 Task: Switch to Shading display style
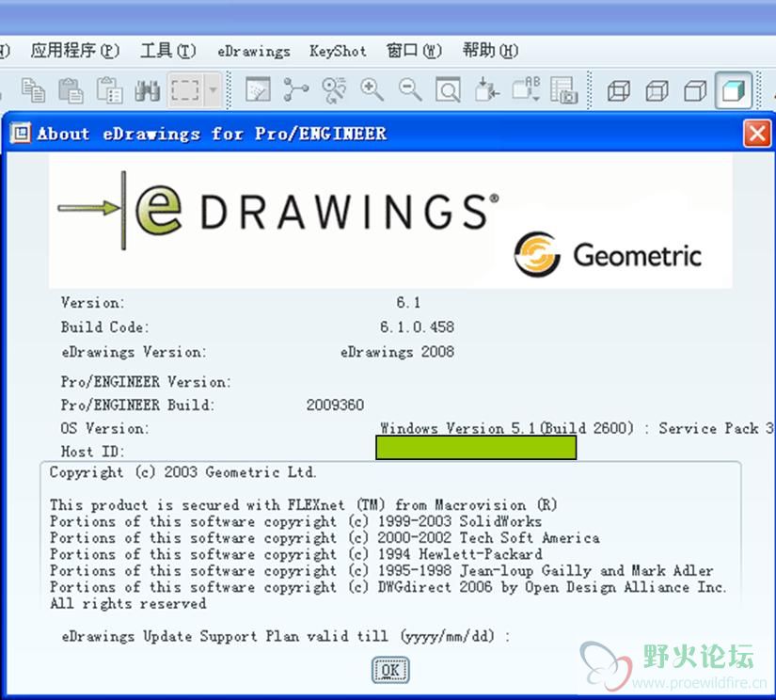point(734,90)
